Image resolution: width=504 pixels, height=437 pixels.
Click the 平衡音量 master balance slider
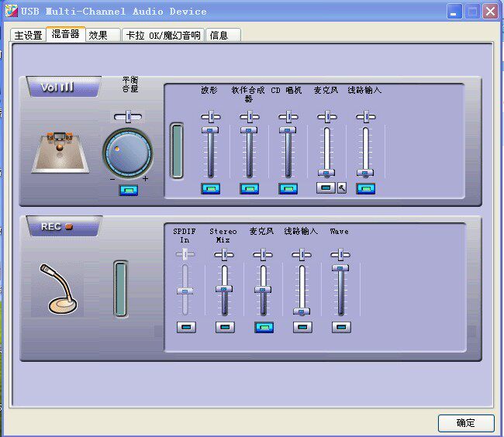click(128, 116)
